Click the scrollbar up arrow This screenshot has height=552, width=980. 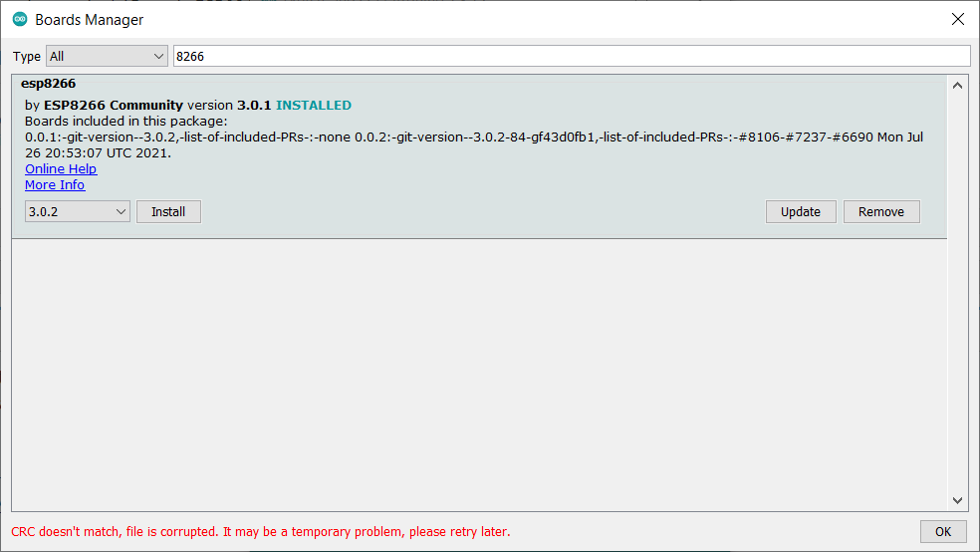957,86
